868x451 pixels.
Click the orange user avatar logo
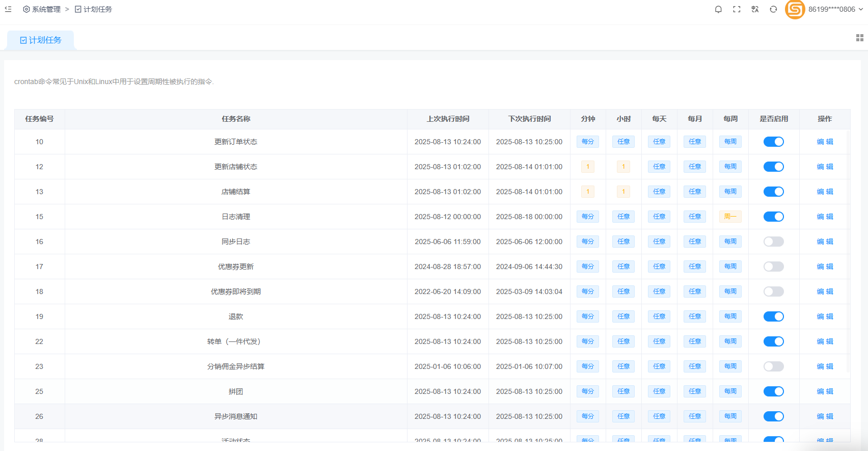point(795,9)
